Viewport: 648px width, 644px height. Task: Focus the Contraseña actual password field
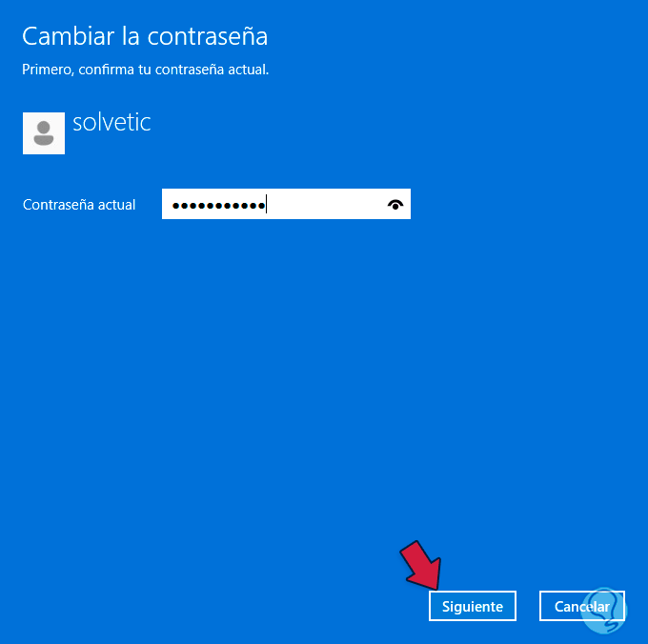[286, 204]
